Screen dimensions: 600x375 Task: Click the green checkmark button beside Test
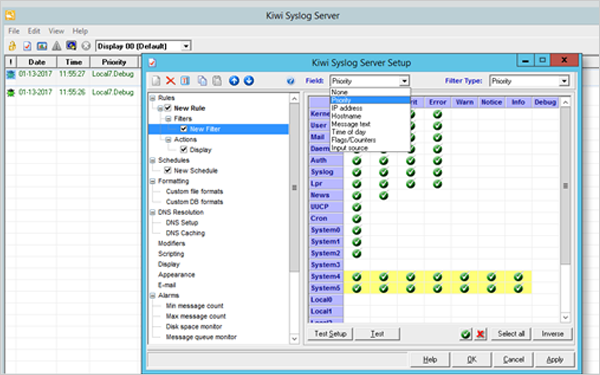[466, 334]
